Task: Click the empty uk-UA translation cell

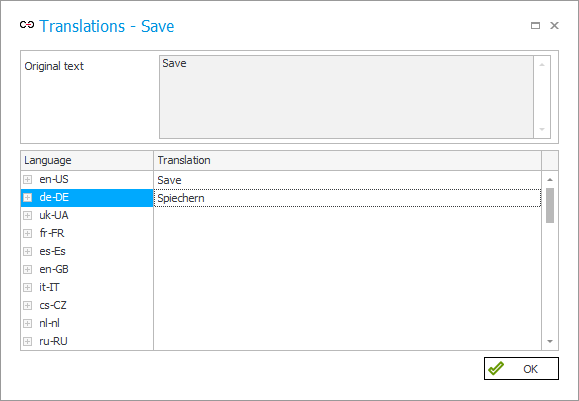Action: click(347, 216)
